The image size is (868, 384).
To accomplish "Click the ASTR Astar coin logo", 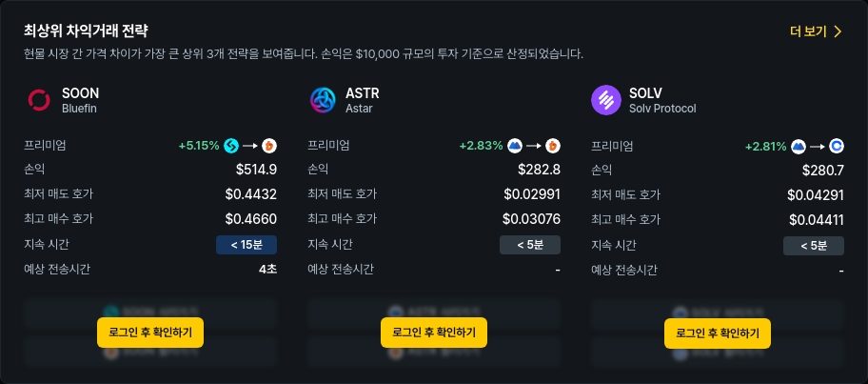I will pyautogui.click(x=323, y=100).
